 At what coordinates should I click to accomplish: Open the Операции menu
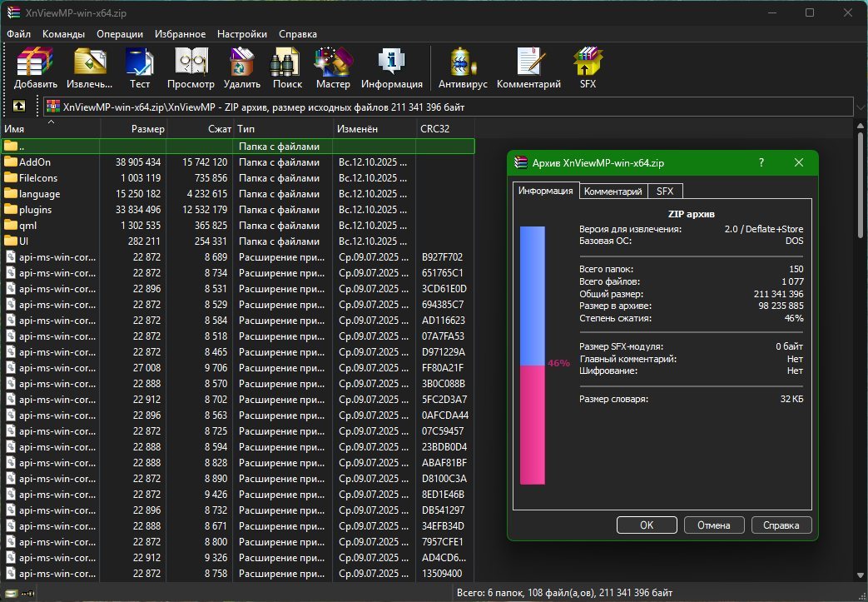[x=119, y=34]
